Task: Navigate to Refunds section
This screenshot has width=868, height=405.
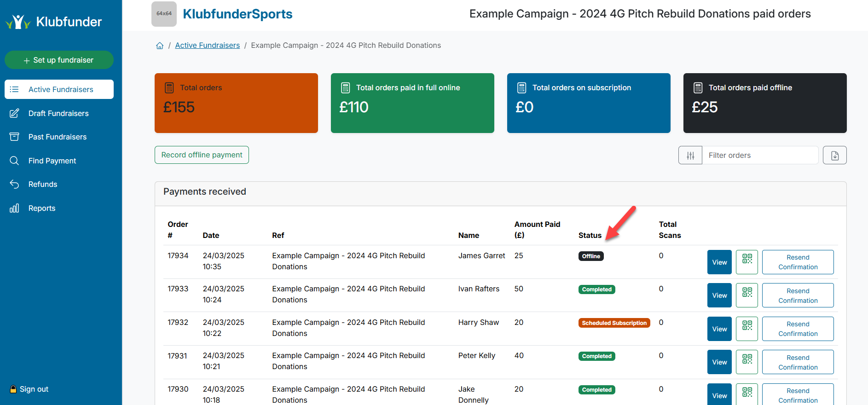Action: [x=43, y=184]
